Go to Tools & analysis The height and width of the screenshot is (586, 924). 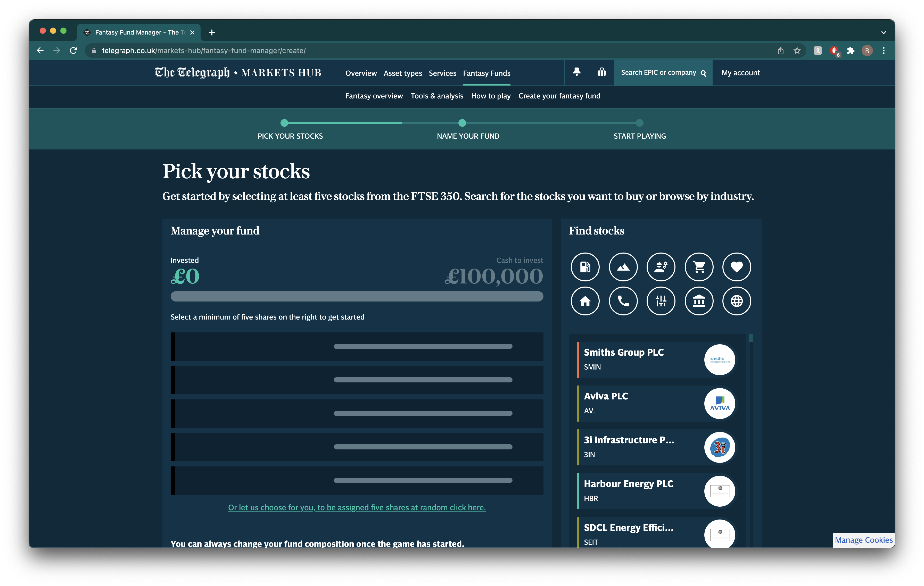(437, 96)
